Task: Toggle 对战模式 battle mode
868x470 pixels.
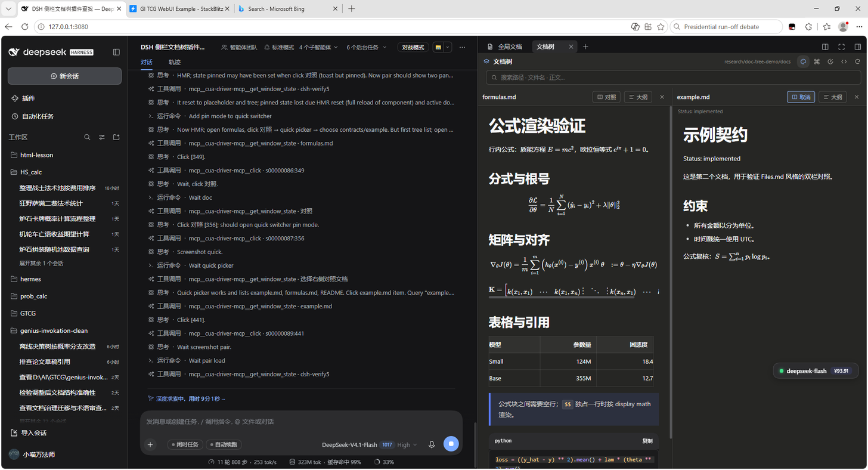Action: (x=413, y=47)
